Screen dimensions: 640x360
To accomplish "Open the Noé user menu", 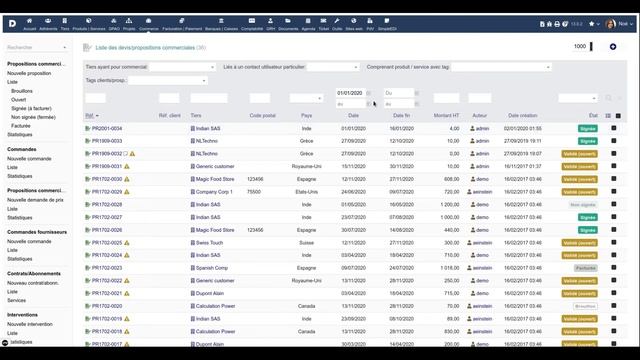I will tap(620, 24).
